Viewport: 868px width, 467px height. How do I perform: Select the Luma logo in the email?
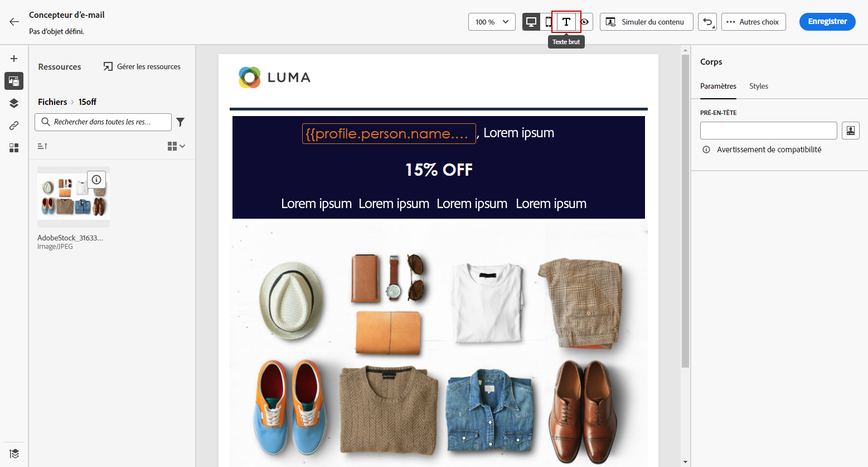tap(274, 78)
